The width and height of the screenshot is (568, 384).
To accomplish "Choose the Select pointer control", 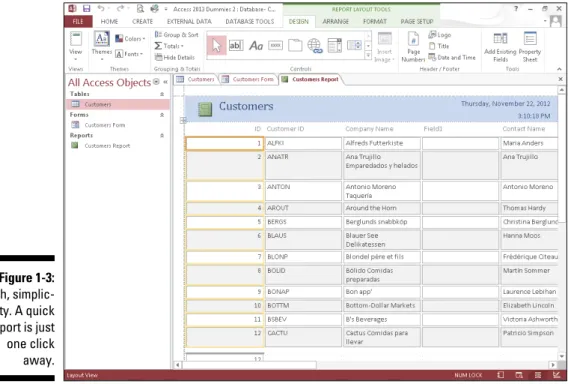I will click(217, 46).
